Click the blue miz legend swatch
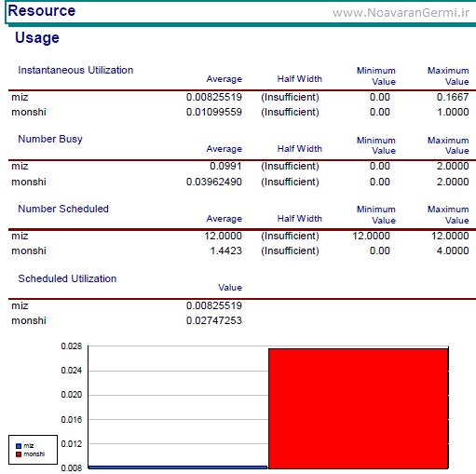The width and height of the screenshot is (476, 474). pos(19,446)
